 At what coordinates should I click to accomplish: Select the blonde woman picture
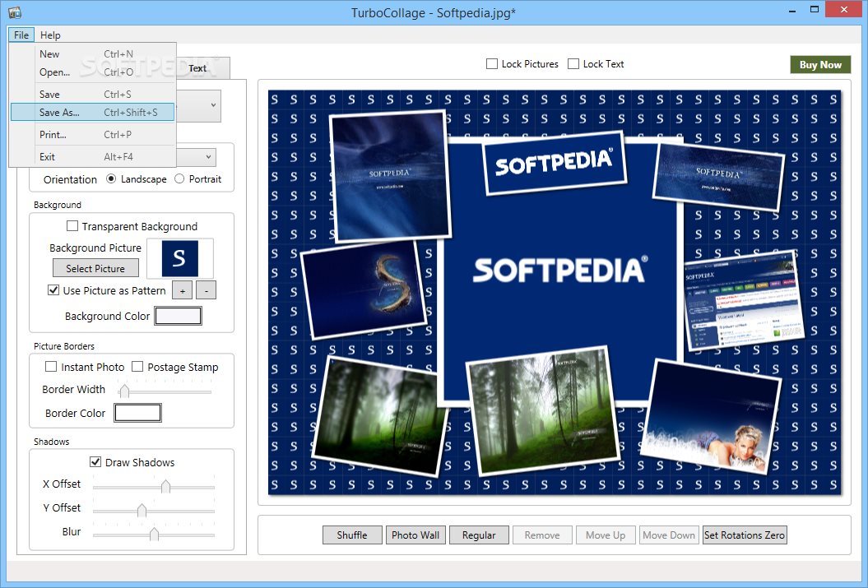712,417
